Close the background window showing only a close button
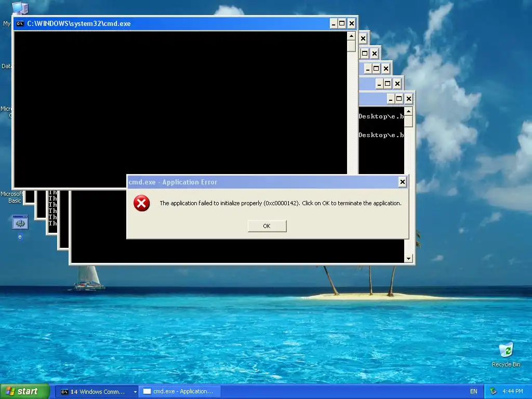The width and height of the screenshot is (532, 399). pos(363,38)
